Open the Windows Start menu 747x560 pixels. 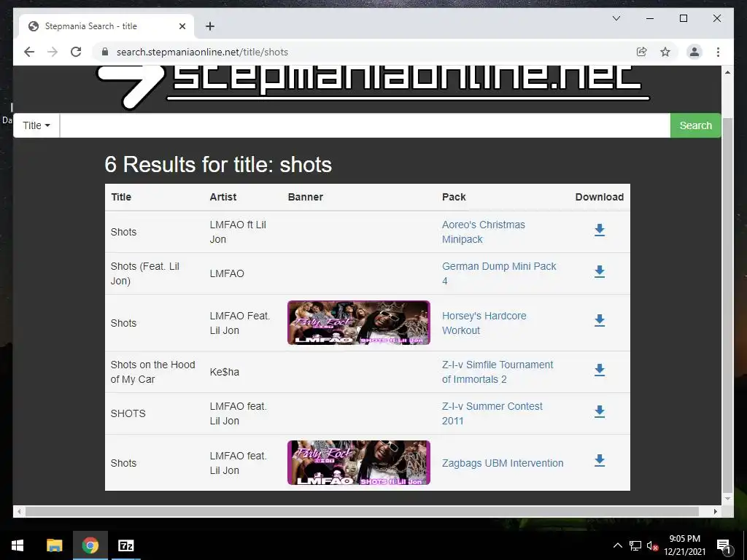tap(18, 545)
